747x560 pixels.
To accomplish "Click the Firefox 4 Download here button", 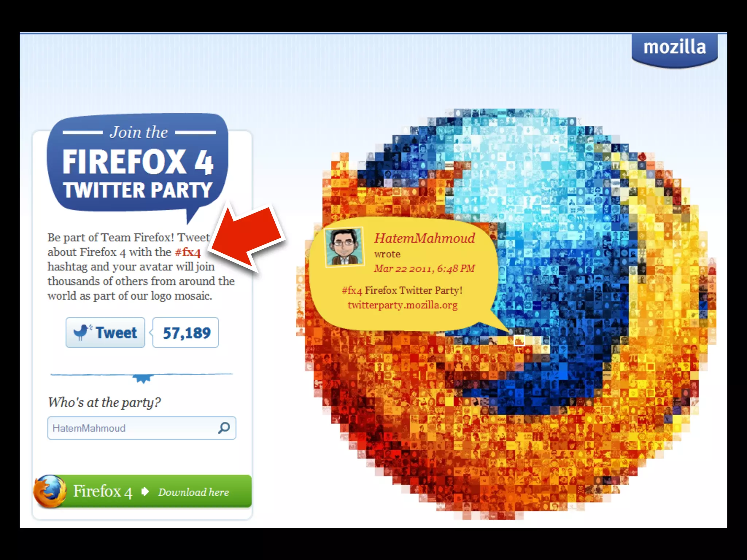I will coord(142,491).
